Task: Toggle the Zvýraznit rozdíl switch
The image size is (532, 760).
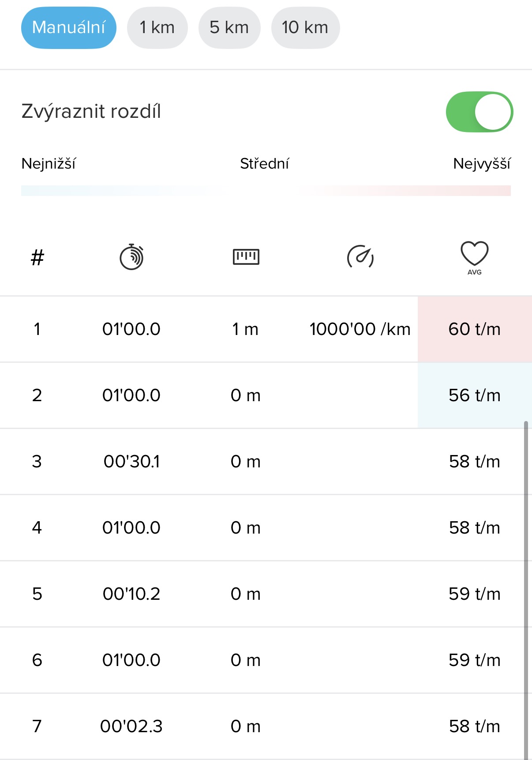Action: (479, 112)
